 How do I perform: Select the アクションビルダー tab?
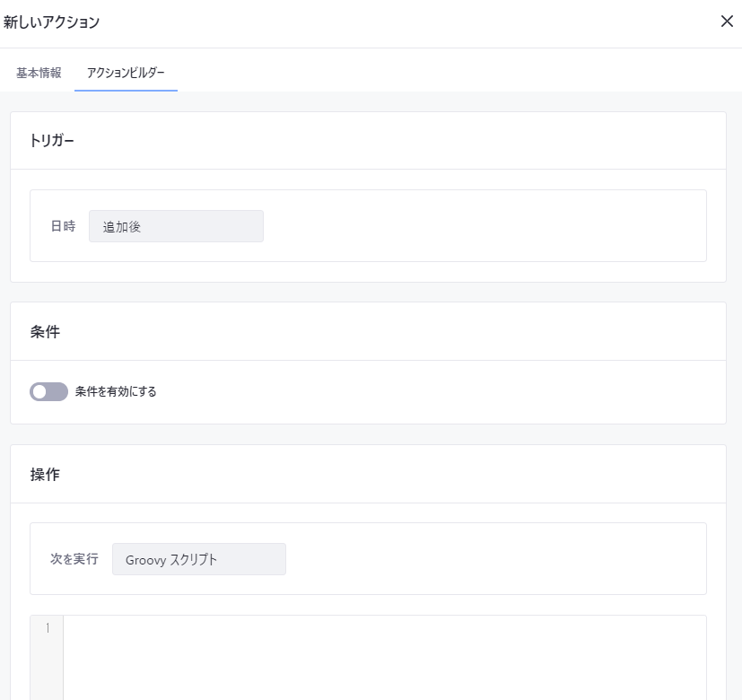pos(126,73)
